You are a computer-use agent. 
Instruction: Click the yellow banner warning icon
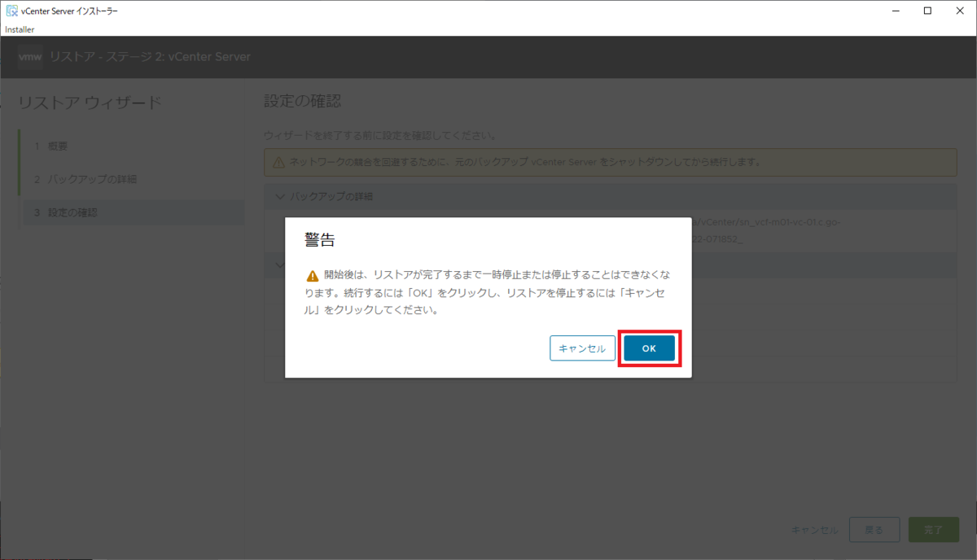[x=278, y=162]
